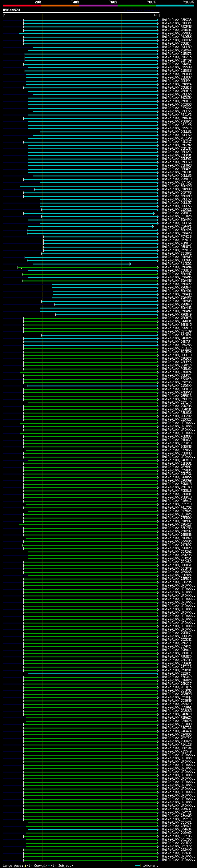Image resolution: width=197 pixels, height=868 pixels.
Task: Click the short alignment bar for UniRef100_A1IKD2
Action: [82, 264]
